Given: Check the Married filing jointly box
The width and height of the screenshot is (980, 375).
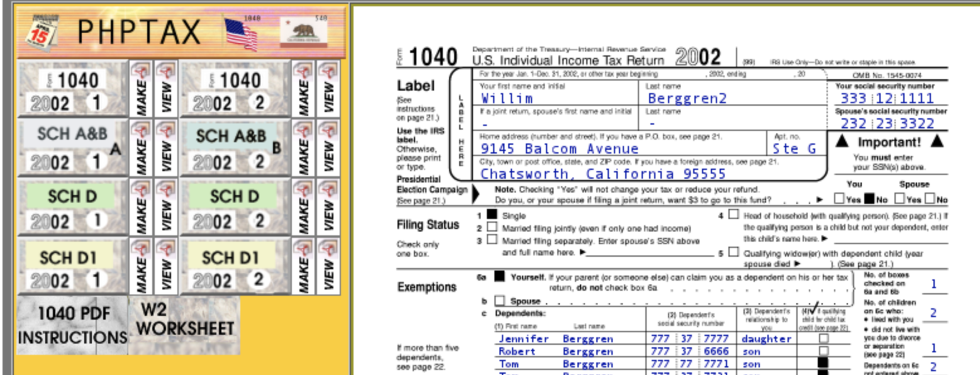Looking at the screenshot, I should [x=492, y=228].
